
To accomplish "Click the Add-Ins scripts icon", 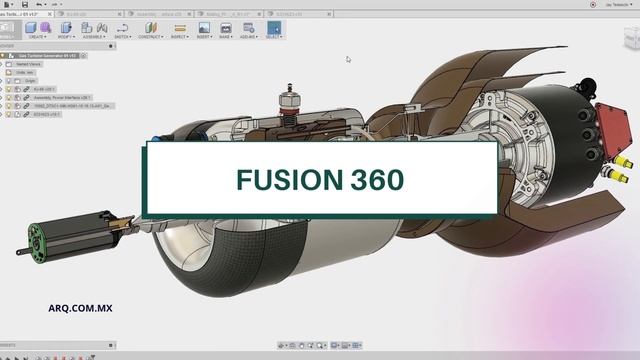I will click(x=249, y=28).
